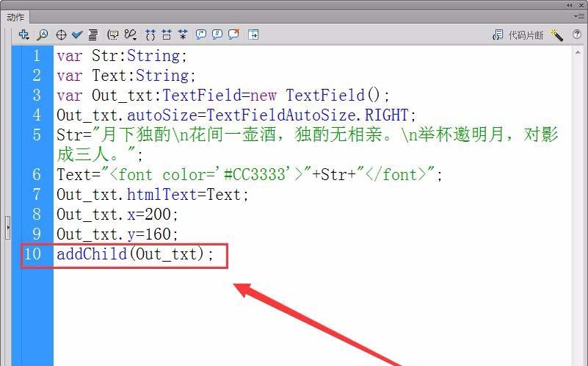588x366 pixels.
Task: Click 'Out_txt.htmlText=Text;' line
Action: [153, 195]
